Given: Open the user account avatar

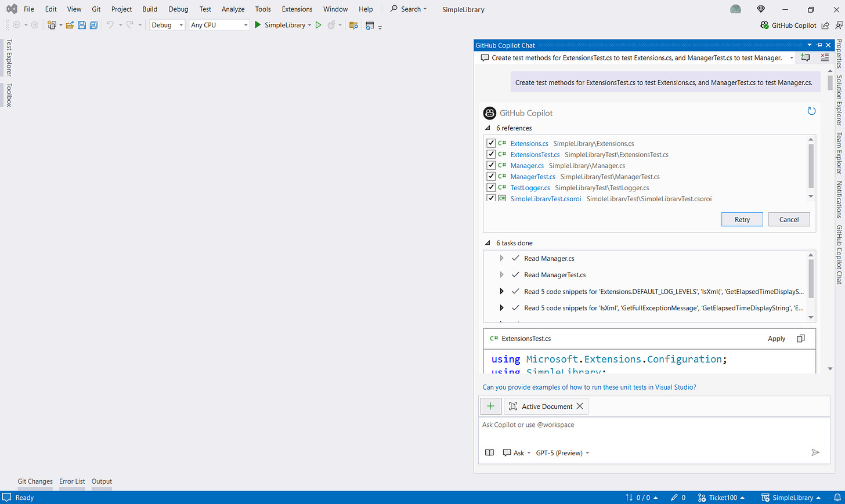Looking at the screenshot, I should point(735,9).
